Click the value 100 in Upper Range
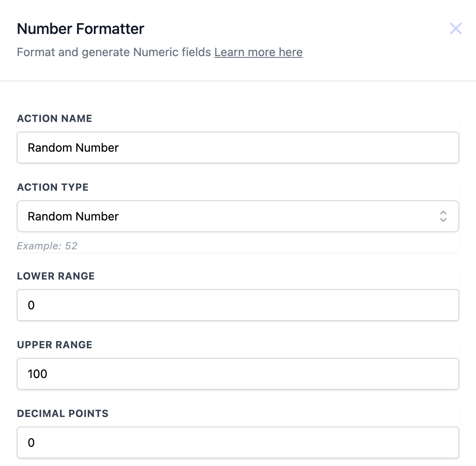Screen dimensions: 476x466 coord(37,374)
